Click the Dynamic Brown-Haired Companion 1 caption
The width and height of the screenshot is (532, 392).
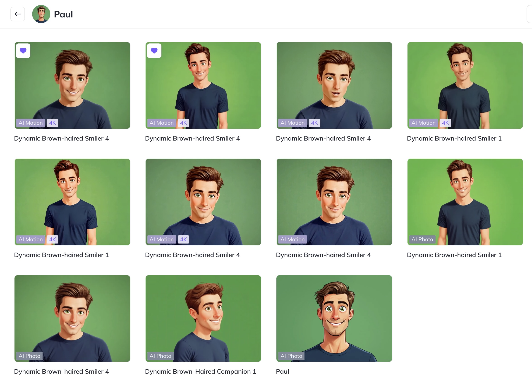point(201,371)
